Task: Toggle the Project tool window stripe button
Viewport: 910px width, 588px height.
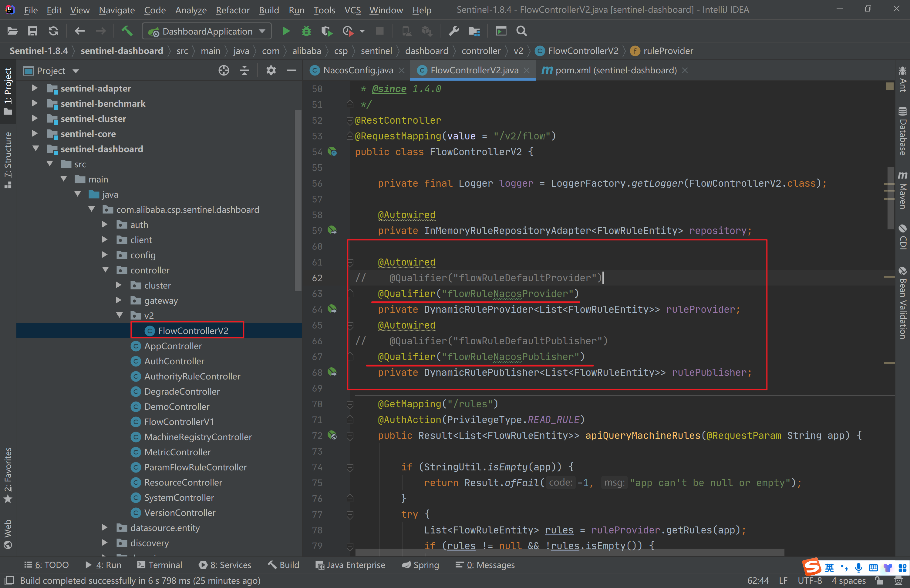Action: (8, 91)
